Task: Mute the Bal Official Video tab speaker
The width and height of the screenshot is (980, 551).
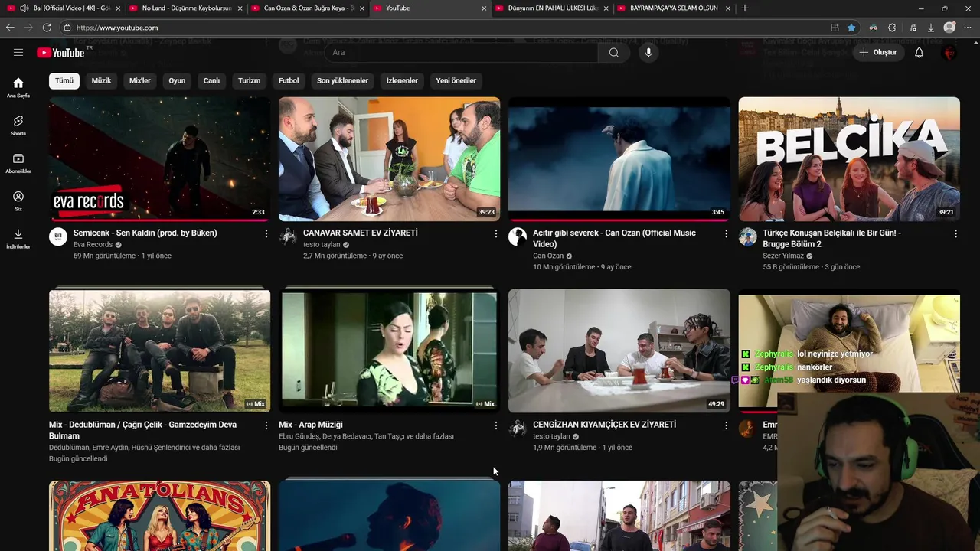Action: click(x=24, y=8)
